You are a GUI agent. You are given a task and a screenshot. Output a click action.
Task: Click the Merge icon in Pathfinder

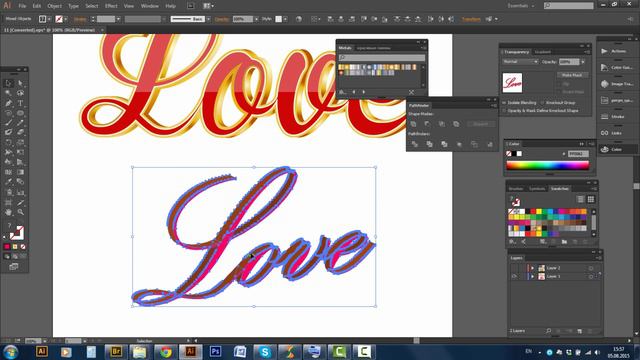pyautogui.click(x=444, y=144)
